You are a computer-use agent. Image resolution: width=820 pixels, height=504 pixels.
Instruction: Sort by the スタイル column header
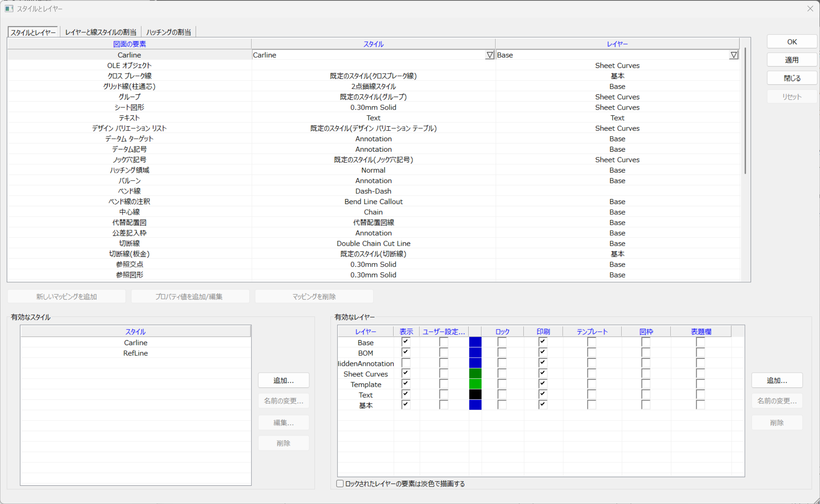point(373,44)
